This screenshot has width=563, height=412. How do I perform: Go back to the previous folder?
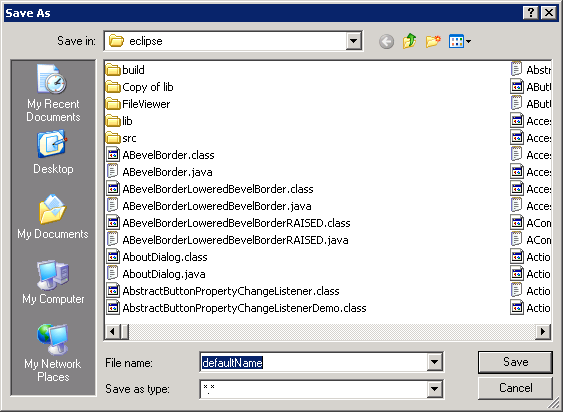[x=386, y=42]
